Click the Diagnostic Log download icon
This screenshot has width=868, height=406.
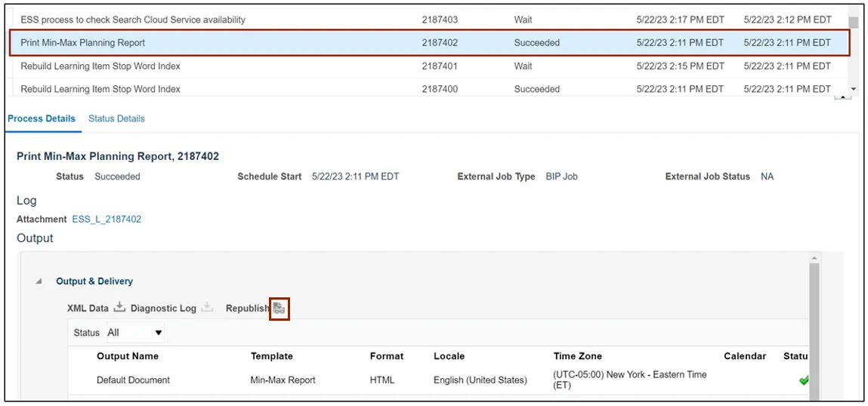click(207, 308)
